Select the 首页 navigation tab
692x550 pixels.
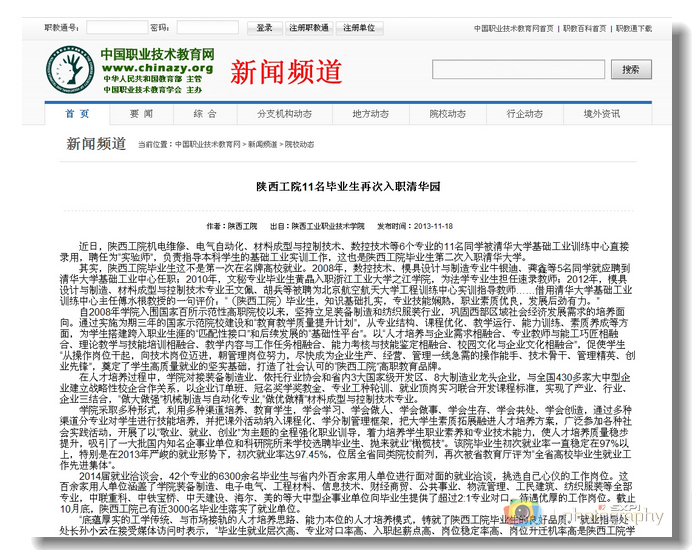tap(77, 114)
